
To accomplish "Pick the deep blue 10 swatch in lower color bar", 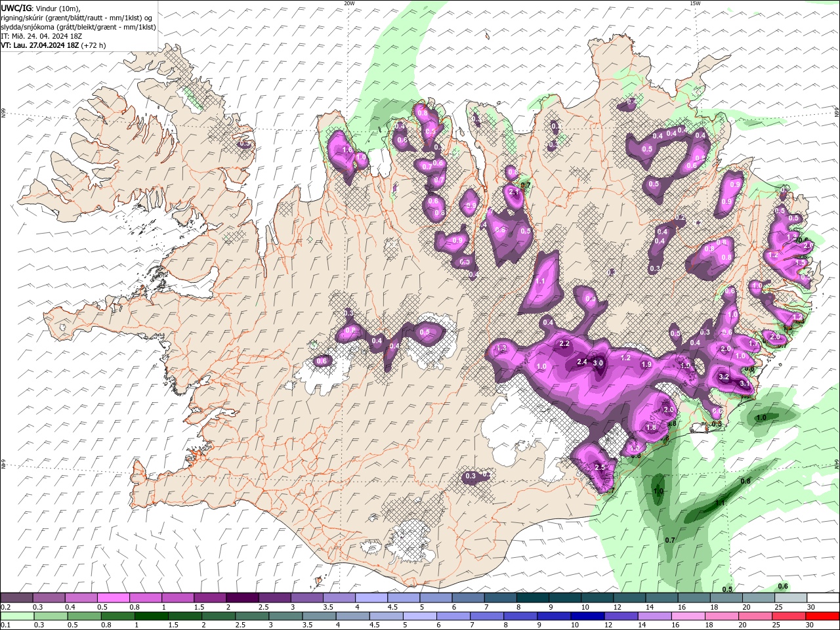I will 587,616.
